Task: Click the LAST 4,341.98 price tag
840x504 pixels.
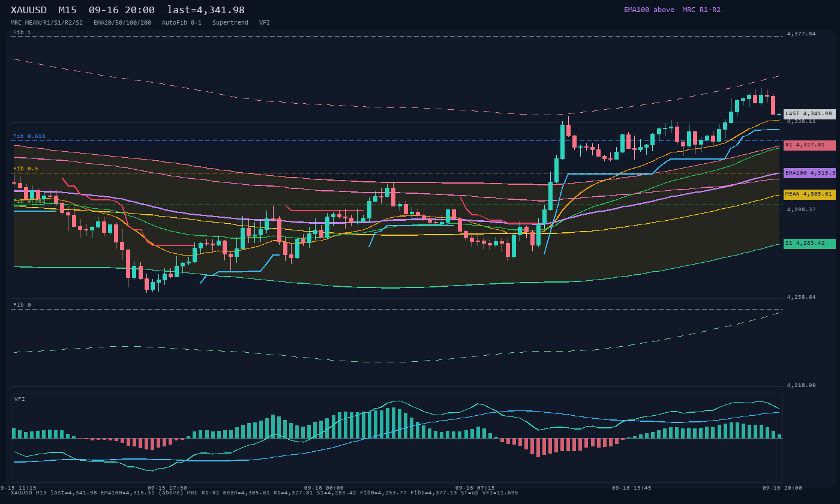Action: pyautogui.click(x=809, y=114)
